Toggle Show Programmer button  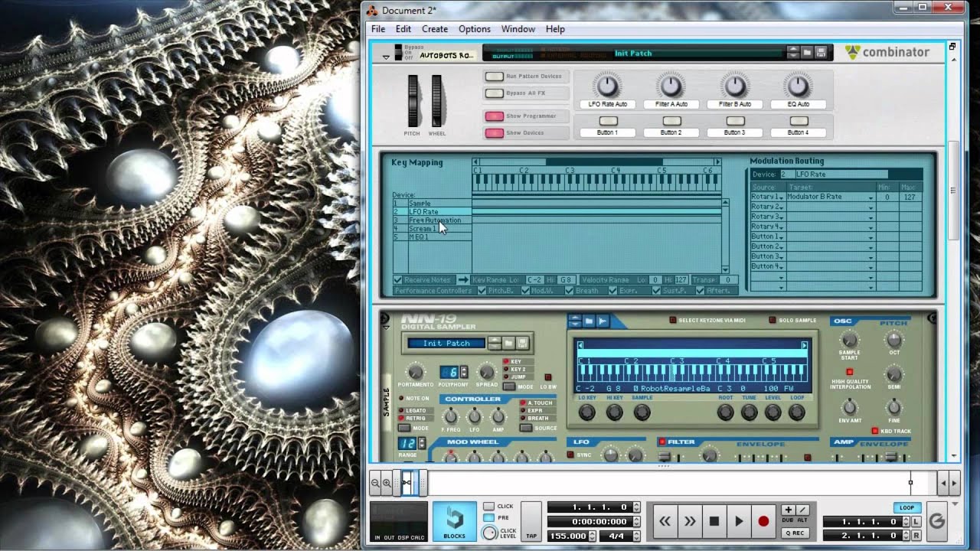pyautogui.click(x=495, y=116)
